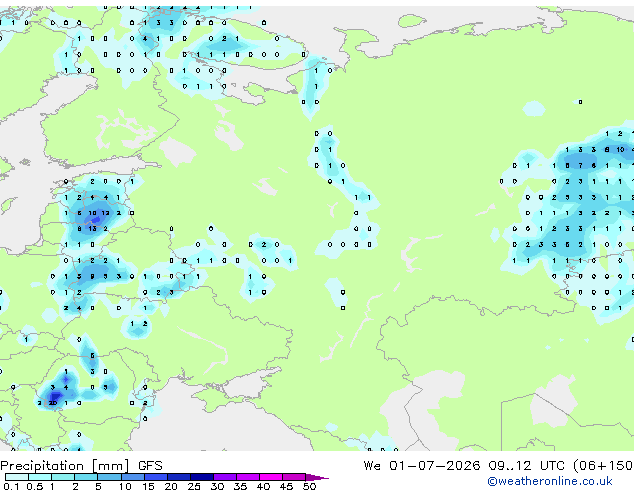Click the 5–10 mm legend color box

point(110,477)
